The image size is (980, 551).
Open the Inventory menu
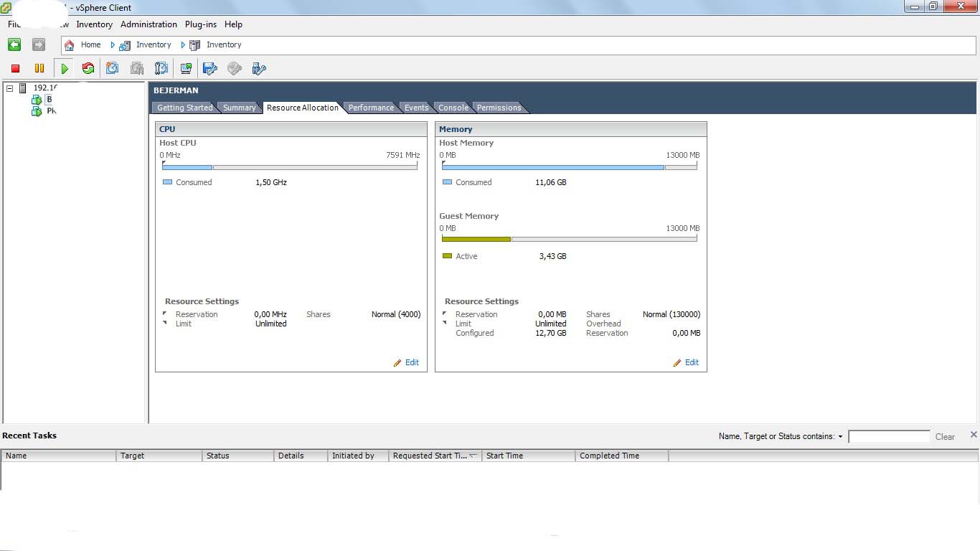click(x=95, y=24)
